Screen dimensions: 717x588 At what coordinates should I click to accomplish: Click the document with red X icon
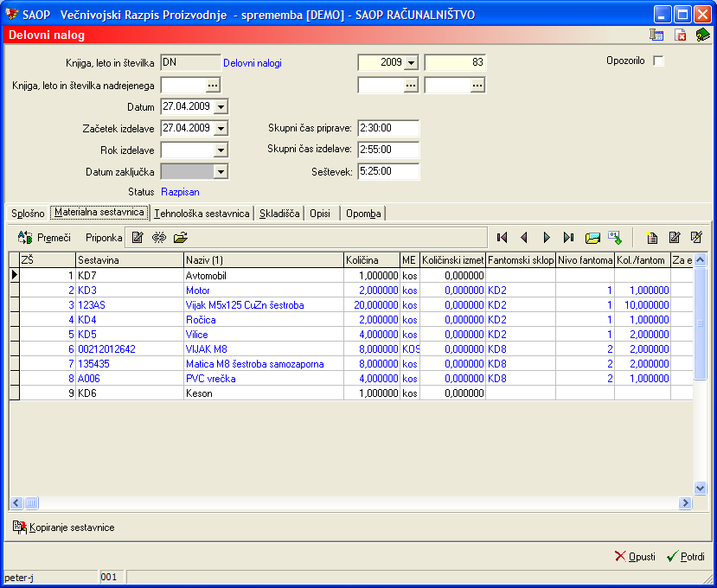[680, 35]
